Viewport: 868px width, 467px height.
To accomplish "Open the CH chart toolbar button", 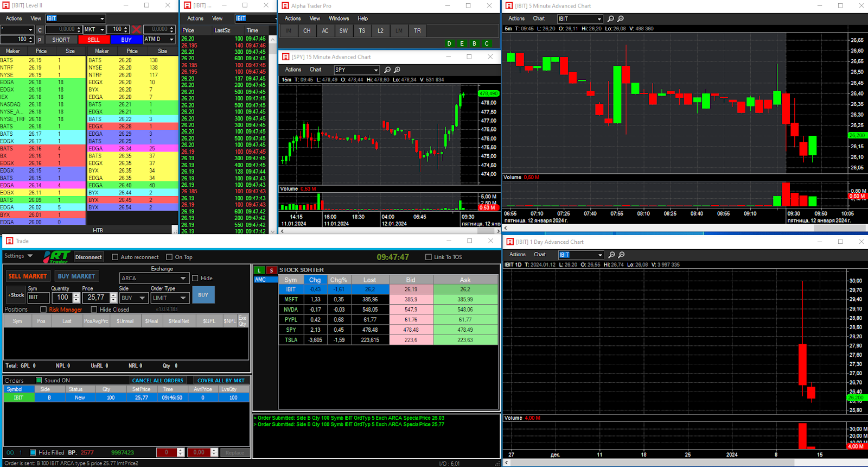I will 307,31.
